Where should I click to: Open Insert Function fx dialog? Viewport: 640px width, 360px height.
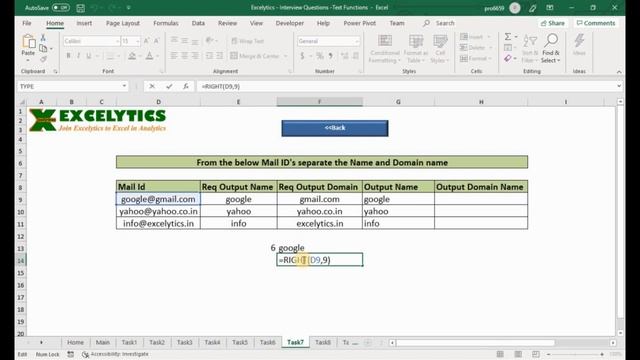pyautogui.click(x=186, y=87)
